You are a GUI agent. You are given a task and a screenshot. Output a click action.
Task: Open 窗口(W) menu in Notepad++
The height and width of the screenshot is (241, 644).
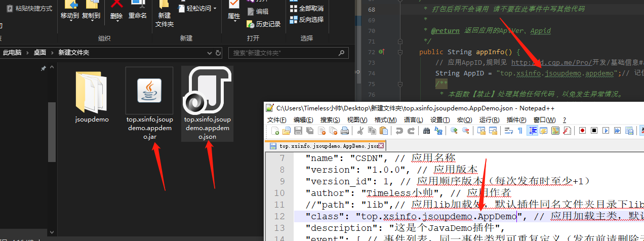pyautogui.click(x=545, y=120)
